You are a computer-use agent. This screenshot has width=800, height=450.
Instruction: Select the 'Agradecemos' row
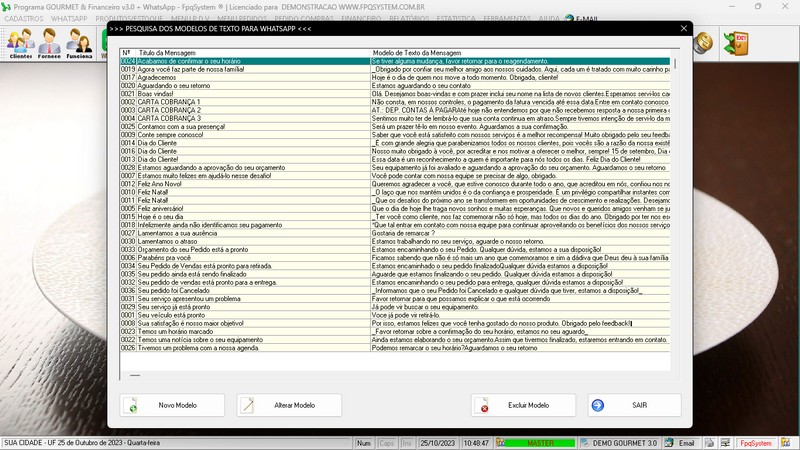point(395,78)
